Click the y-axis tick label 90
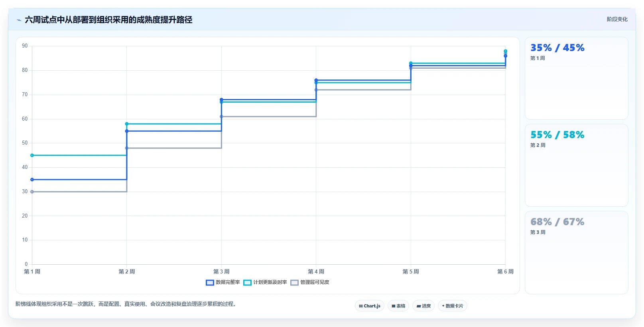644x327 pixels. tap(25, 46)
